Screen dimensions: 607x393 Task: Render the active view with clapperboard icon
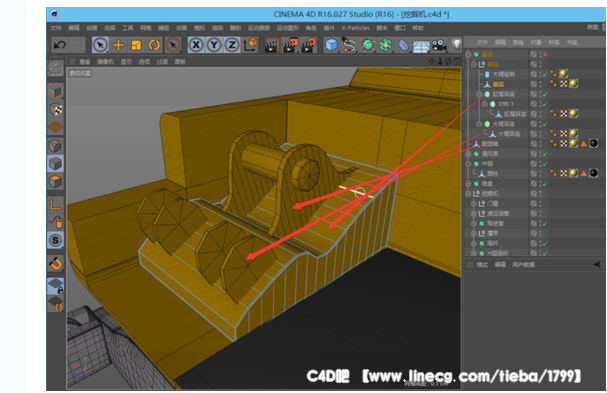(x=272, y=45)
